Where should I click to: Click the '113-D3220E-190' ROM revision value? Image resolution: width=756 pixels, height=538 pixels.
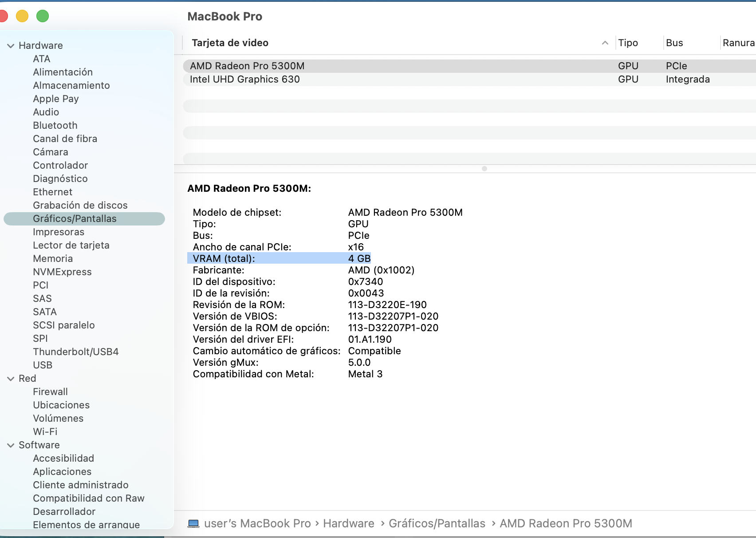pyautogui.click(x=387, y=305)
